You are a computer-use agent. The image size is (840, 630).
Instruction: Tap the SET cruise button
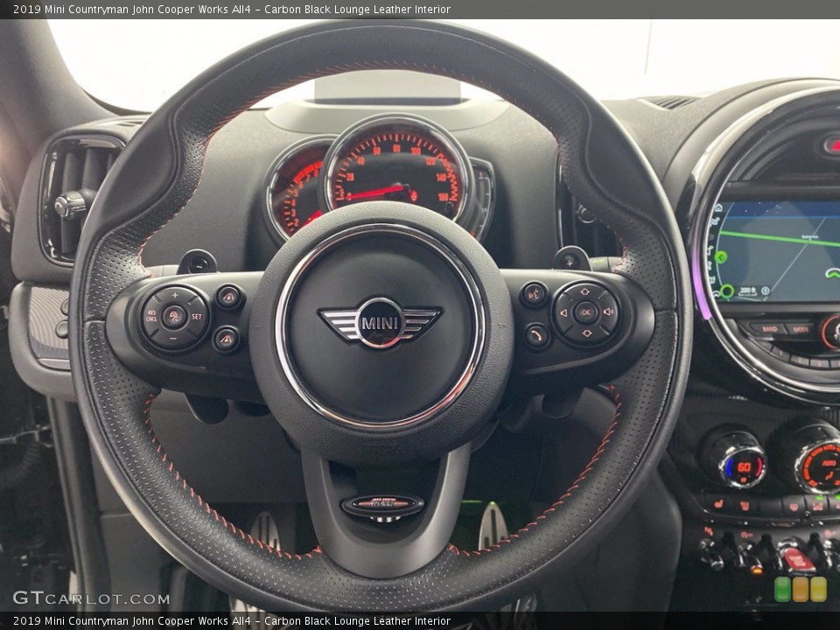(x=197, y=317)
